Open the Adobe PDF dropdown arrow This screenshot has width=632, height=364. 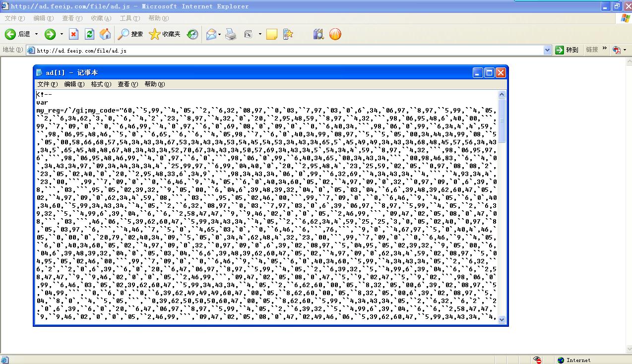click(625, 50)
